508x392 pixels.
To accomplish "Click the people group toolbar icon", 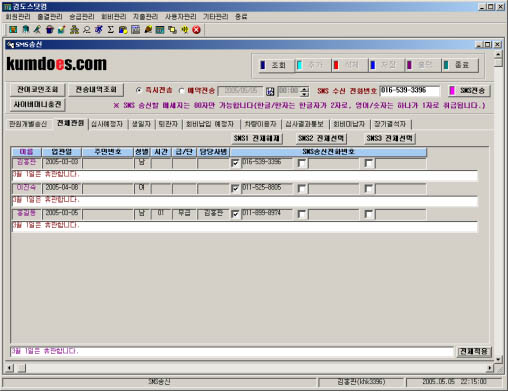I will [x=74, y=30].
